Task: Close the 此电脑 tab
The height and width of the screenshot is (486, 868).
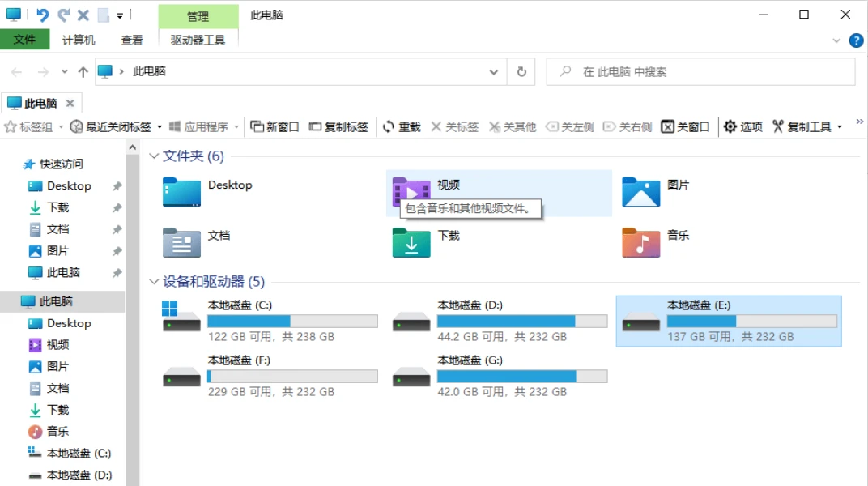Action: [x=70, y=104]
